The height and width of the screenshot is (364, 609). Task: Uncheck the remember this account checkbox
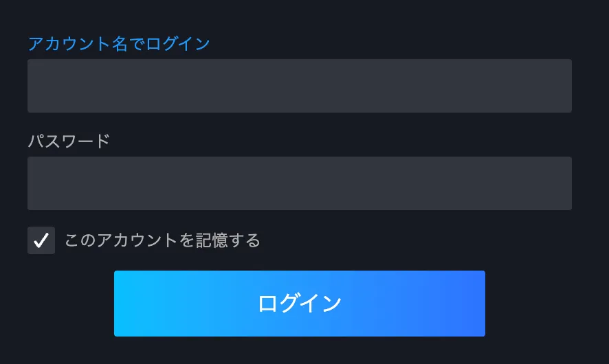pyautogui.click(x=41, y=240)
